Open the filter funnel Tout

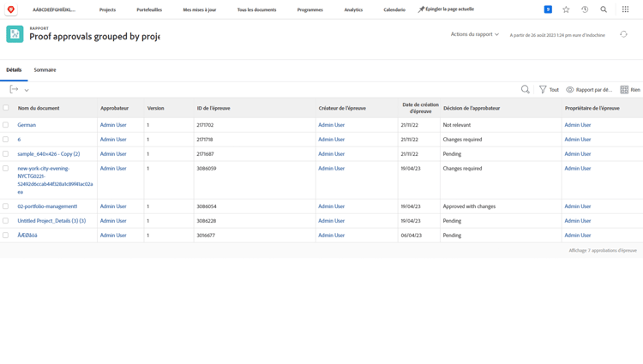(x=549, y=90)
